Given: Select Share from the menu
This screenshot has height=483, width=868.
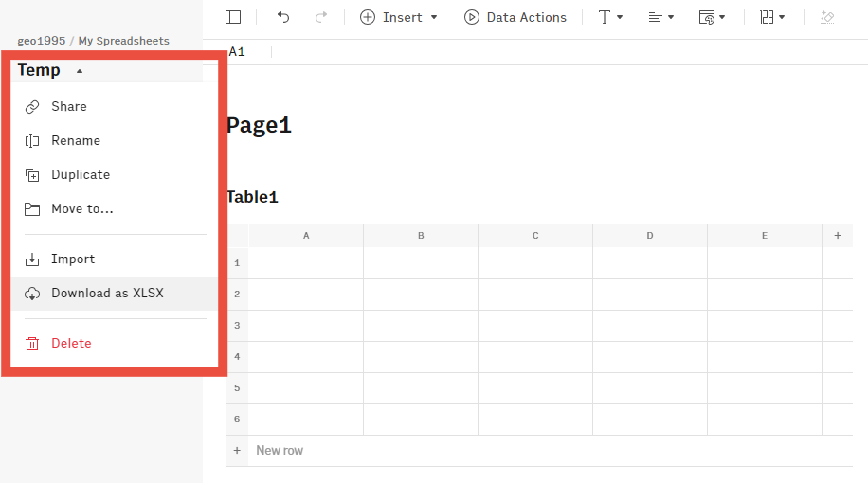Looking at the screenshot, I should 69,107.
